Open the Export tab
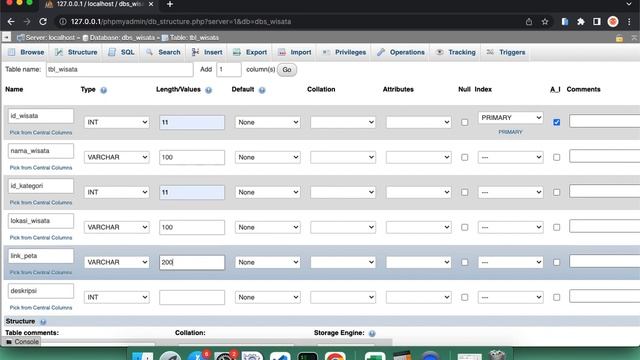The width and height of the screenshot is (640, 360). [x=250, y=52]
